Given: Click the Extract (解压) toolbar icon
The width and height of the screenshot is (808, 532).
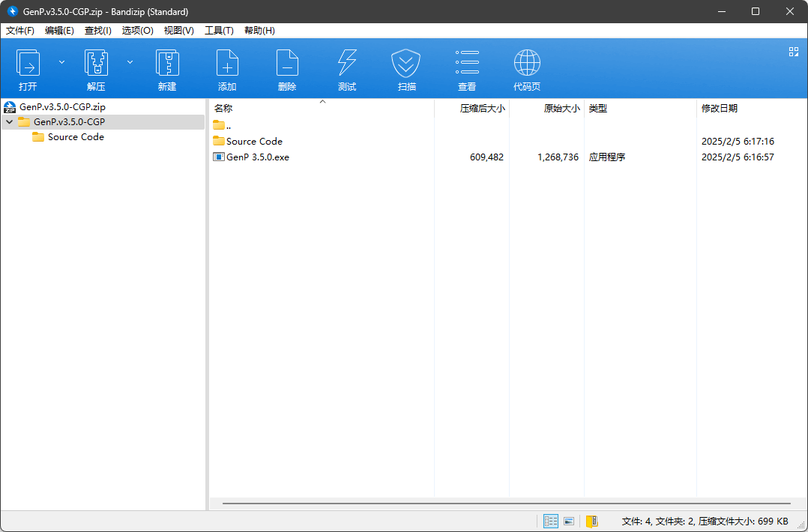Looking at the screenshot, I should (96, 63).
